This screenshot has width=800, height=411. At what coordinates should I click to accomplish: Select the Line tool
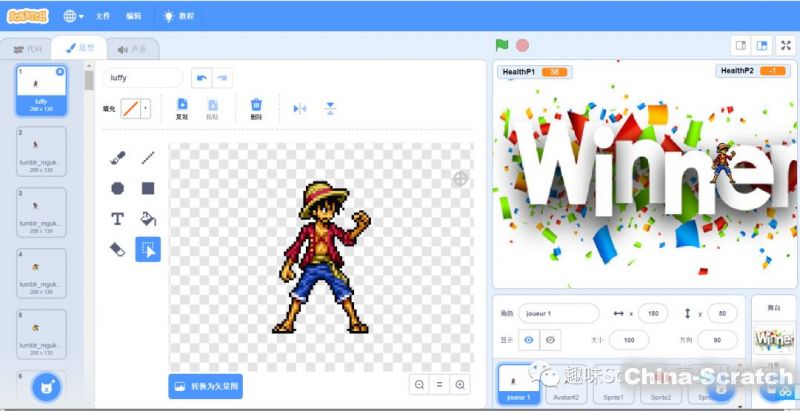click(x=148, y=157)
